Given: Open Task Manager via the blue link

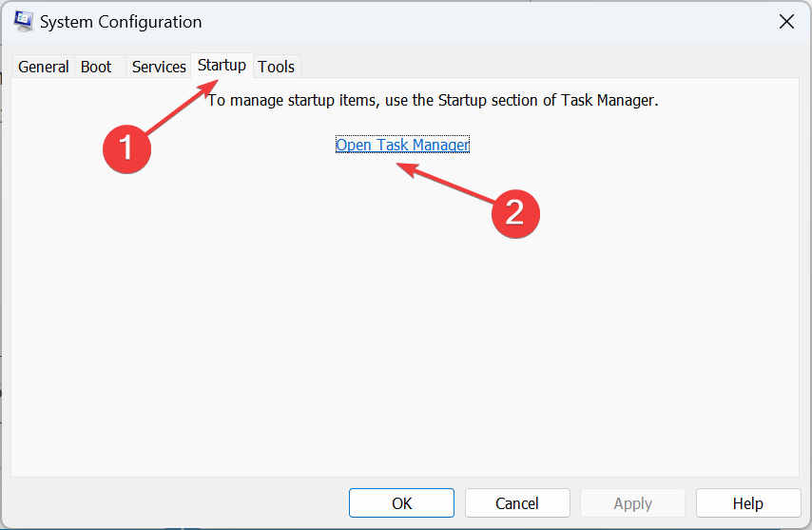Looking at the screenshot, I should coord(402,145).
